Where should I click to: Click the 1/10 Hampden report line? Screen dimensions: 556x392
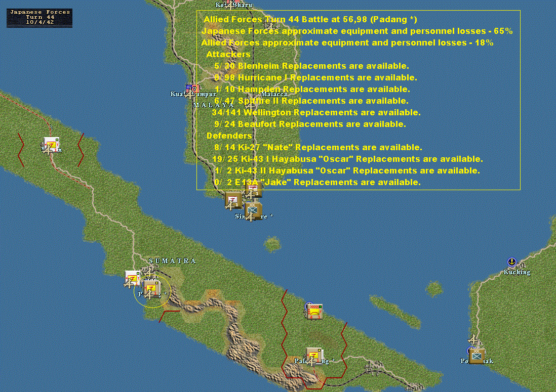[312, 89]
